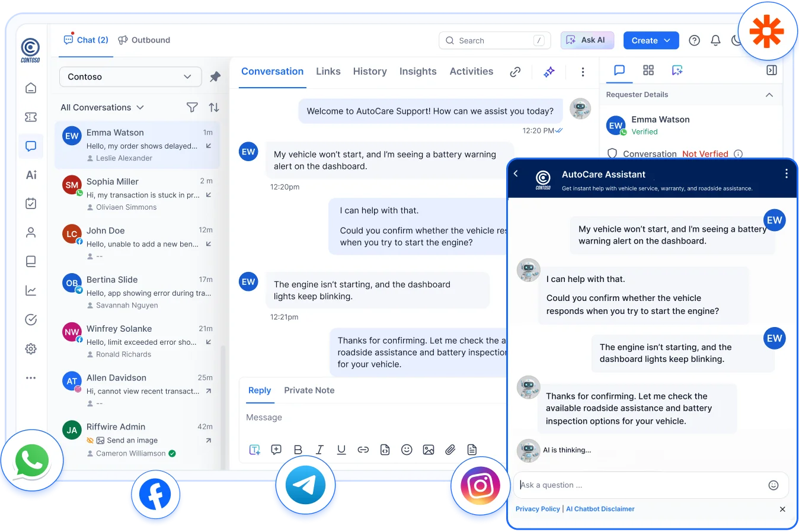The width and height of the screenshot is (799, 532).
Task: Open emoji picker in assistant input
Action: pos(773,485)
